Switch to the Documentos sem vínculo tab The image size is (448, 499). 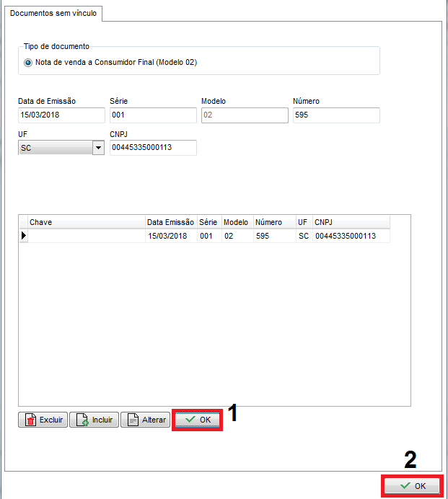(52, 13)
